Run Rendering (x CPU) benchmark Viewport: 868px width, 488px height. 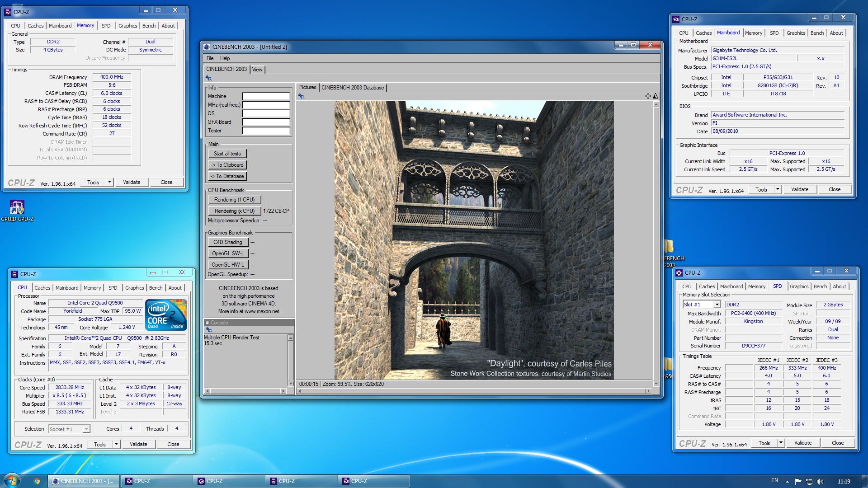click(x=234, y=211)
